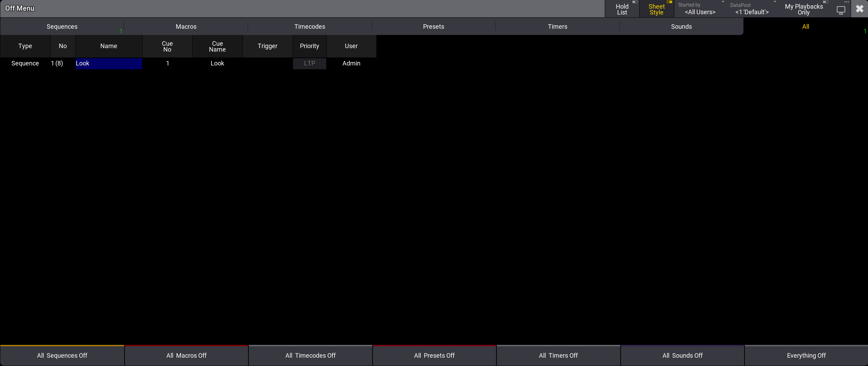
Task: Click the Everything Off button
Action: [806, 356]
